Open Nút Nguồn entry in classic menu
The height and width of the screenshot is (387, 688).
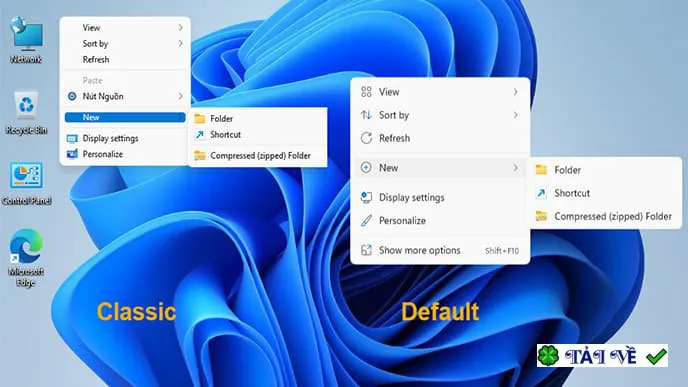point(125,96)
